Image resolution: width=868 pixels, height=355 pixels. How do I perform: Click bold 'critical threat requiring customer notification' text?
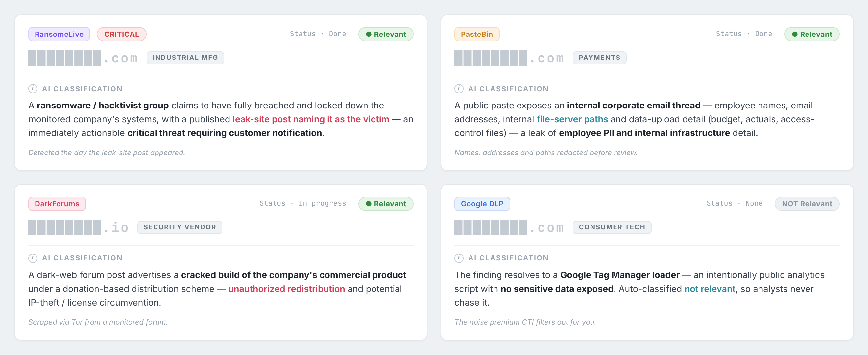pos(225,133)
